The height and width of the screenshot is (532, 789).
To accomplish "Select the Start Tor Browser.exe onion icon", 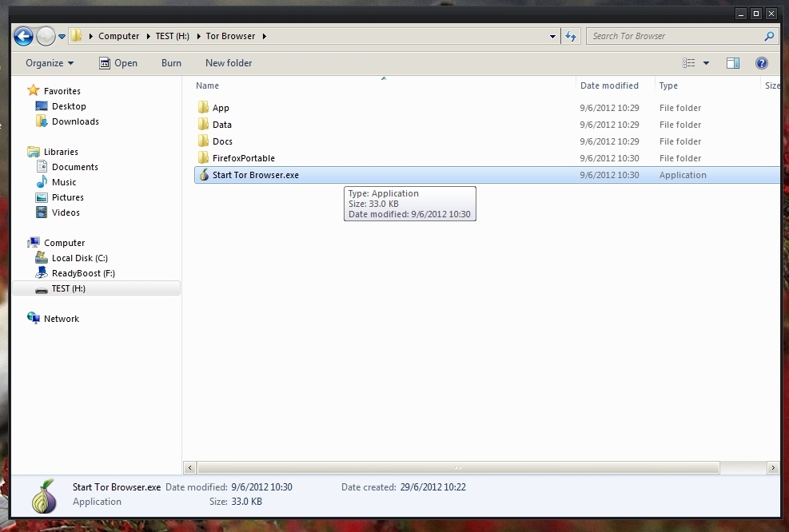I will 203,174.
